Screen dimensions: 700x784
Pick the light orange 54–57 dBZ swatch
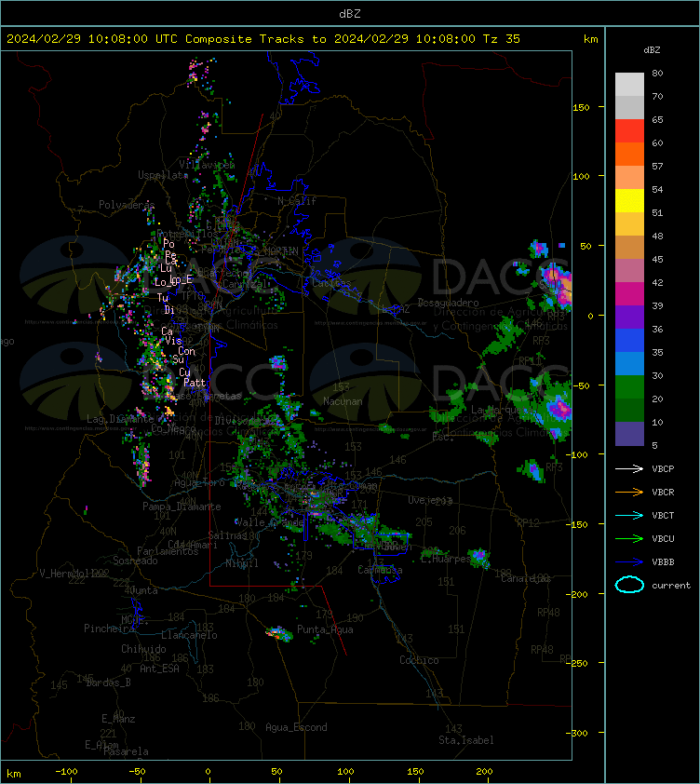pos(629,178)
